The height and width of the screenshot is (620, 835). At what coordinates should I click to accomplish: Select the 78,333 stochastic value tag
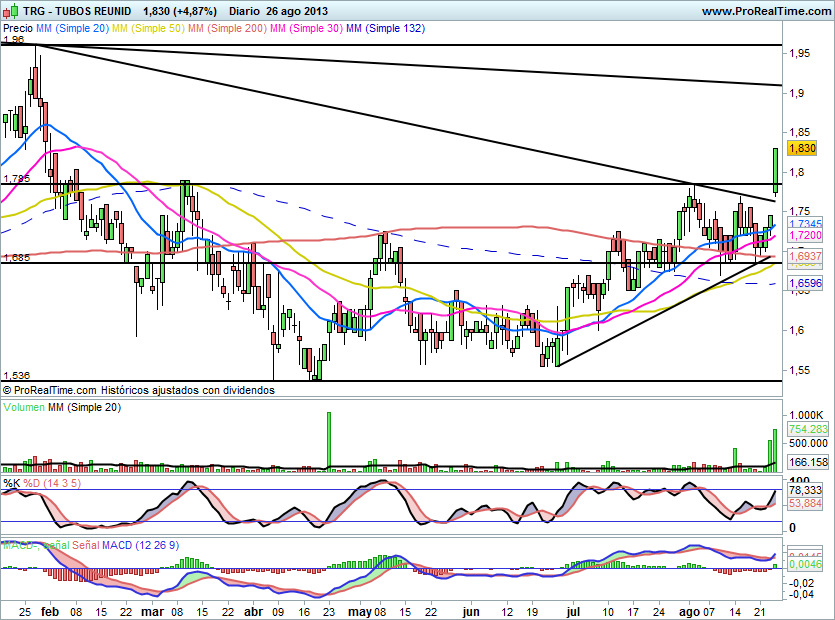[x=805, y=491]
